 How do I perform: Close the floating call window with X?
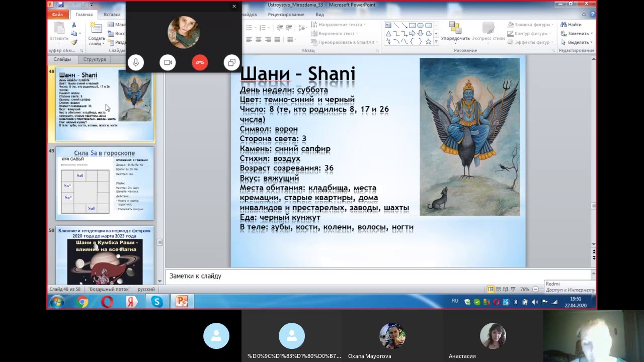[x=234, y=7]
